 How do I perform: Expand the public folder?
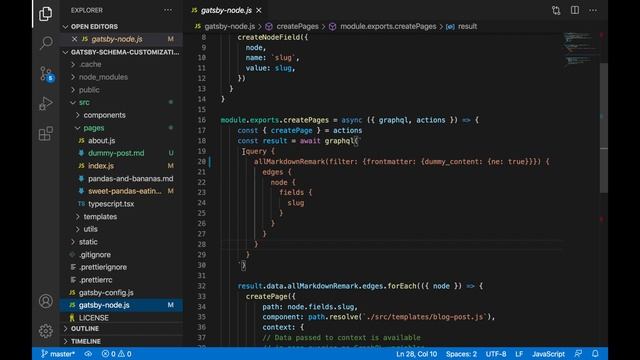coord(121,90)
